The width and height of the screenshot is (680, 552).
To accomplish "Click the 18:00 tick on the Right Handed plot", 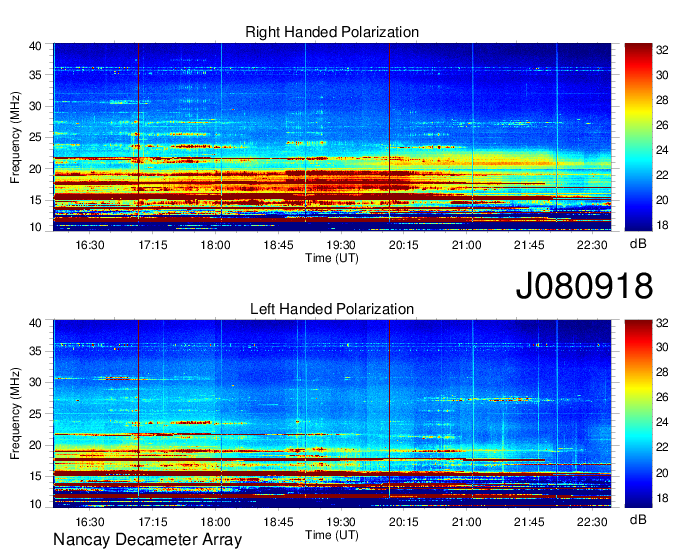I will coord(216,245).
